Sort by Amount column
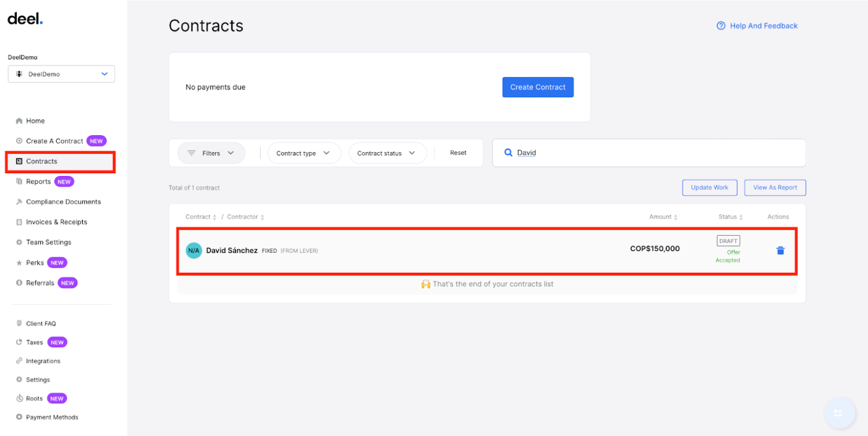Viewport: 868px width, 436px height. (663, 217)
